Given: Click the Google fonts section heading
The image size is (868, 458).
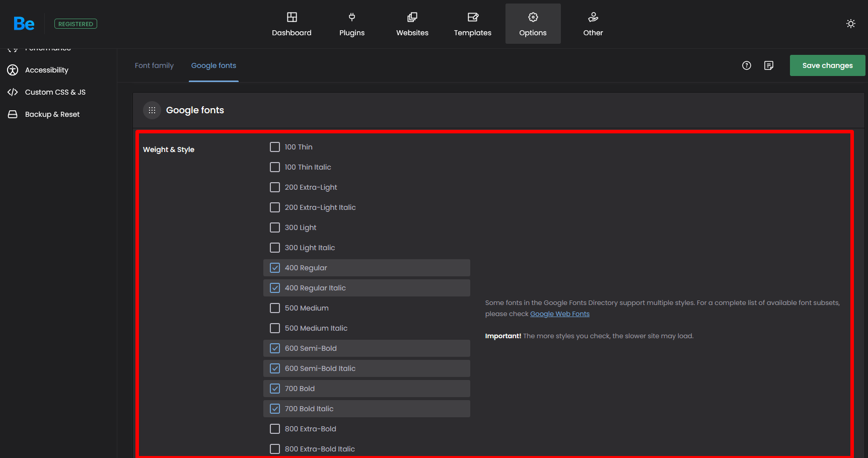Looking at the screenshot, I should [x=195, y=110].
